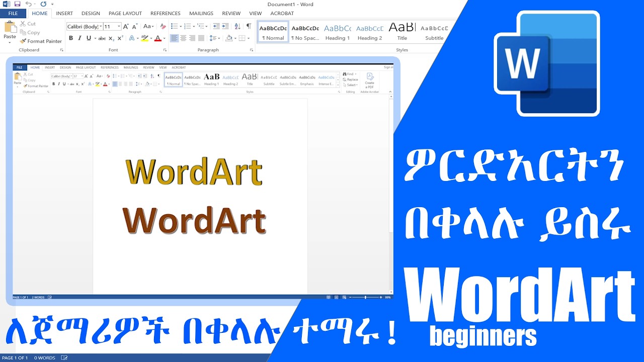
Task: Click Grow Font (large A) in the top ribbon
Action: click(x=126, y=26)
